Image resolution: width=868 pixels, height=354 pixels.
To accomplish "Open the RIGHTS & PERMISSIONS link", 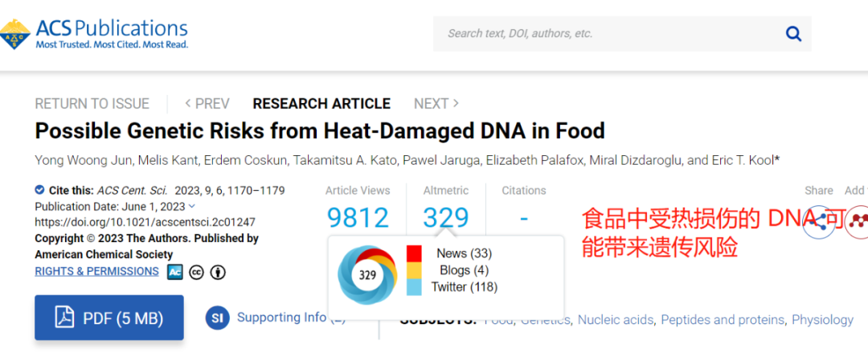I will click(97, 271).
